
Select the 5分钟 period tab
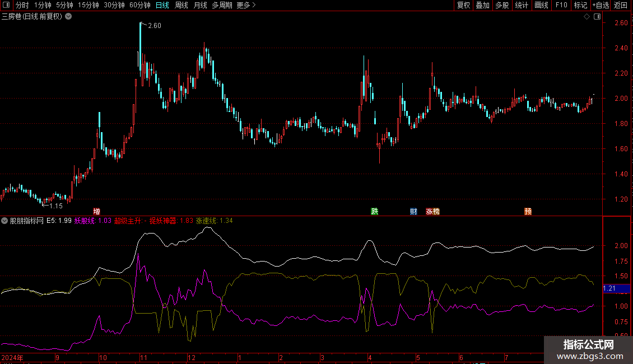pos(64,5)
